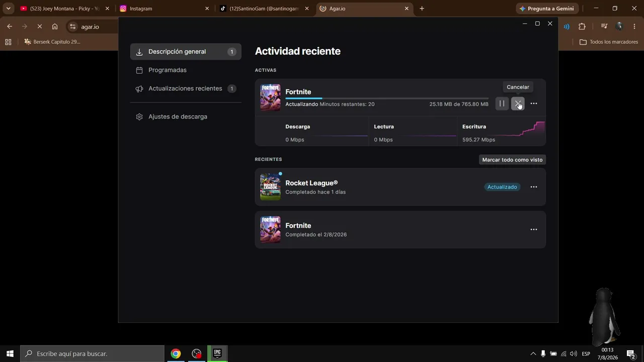The width and height of the screenshot is (644, 362).
Task: Open the Berserk Capitulo 29 bookmark
Action: (x=52, y=42)
